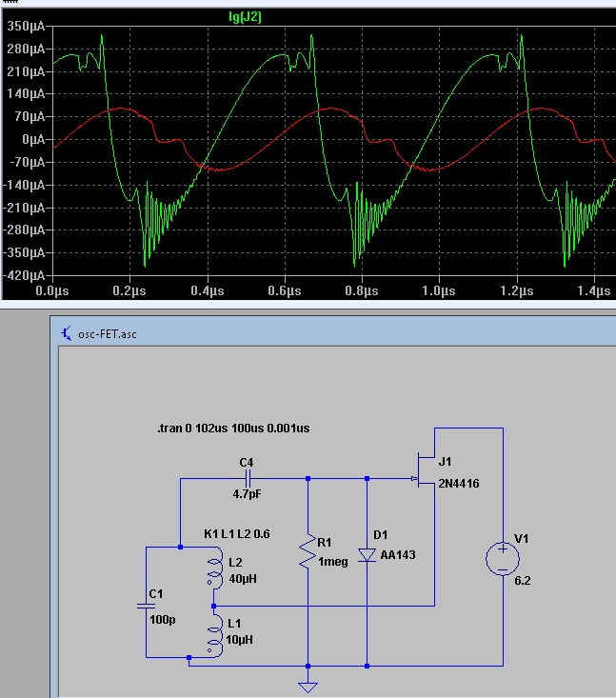Screen dimensions: 616x698
Task: Click the LTspice schematic icon in title bar
Action: [67, 333]
